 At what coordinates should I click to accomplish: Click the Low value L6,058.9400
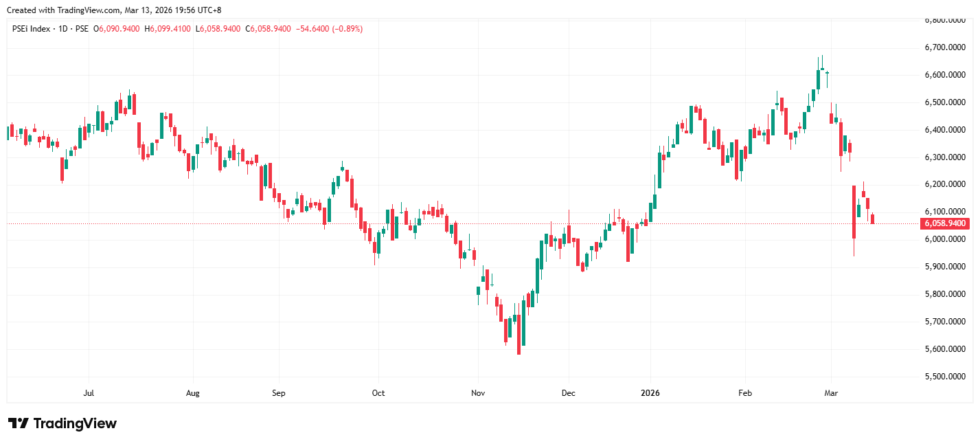(218, 29)
